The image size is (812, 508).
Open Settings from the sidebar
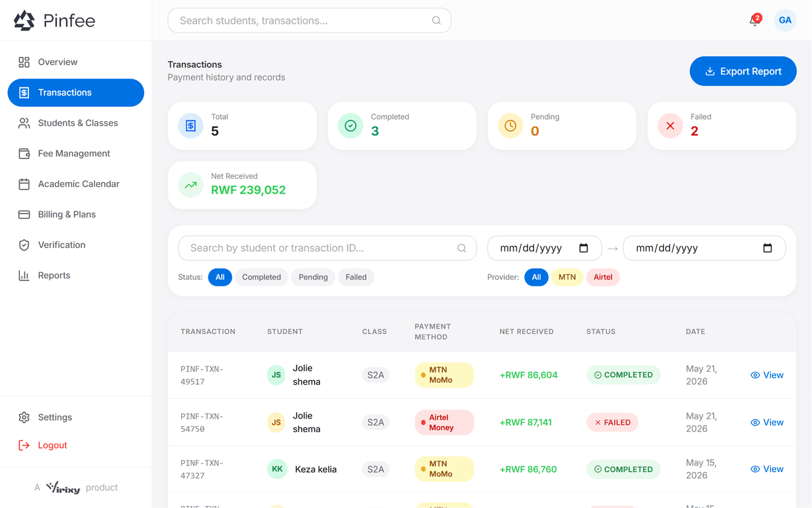76,417
